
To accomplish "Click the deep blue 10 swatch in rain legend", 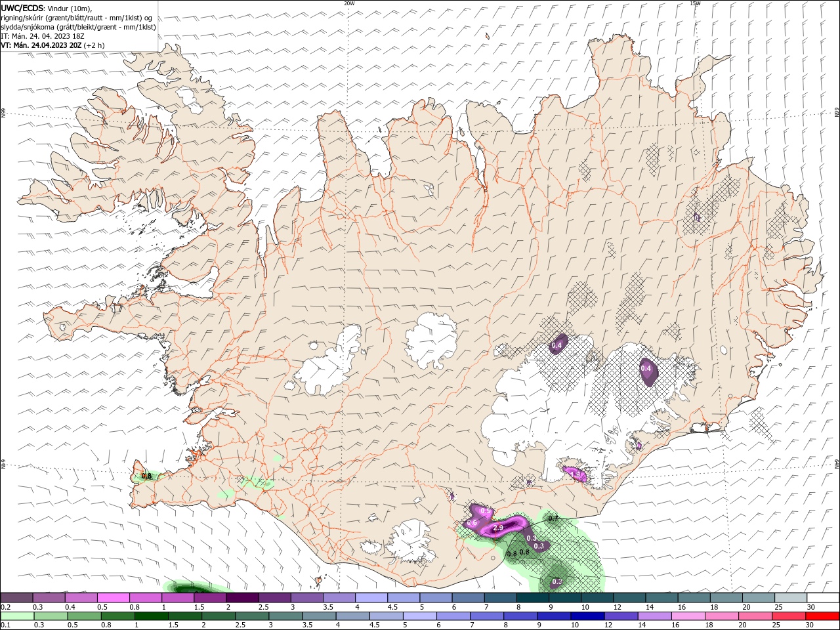I will point(587,616).
